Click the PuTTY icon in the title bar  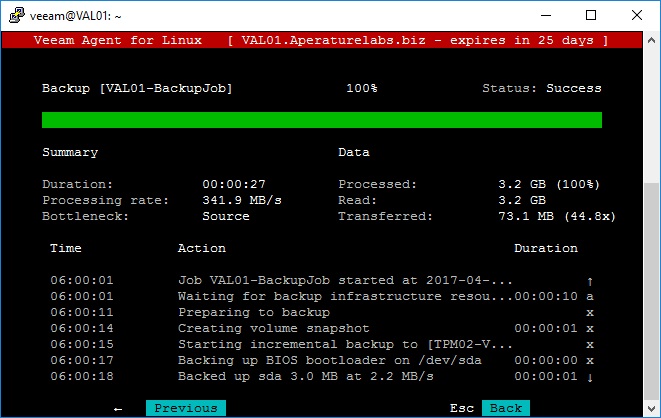pyautogui.click(x=15, y=15)
